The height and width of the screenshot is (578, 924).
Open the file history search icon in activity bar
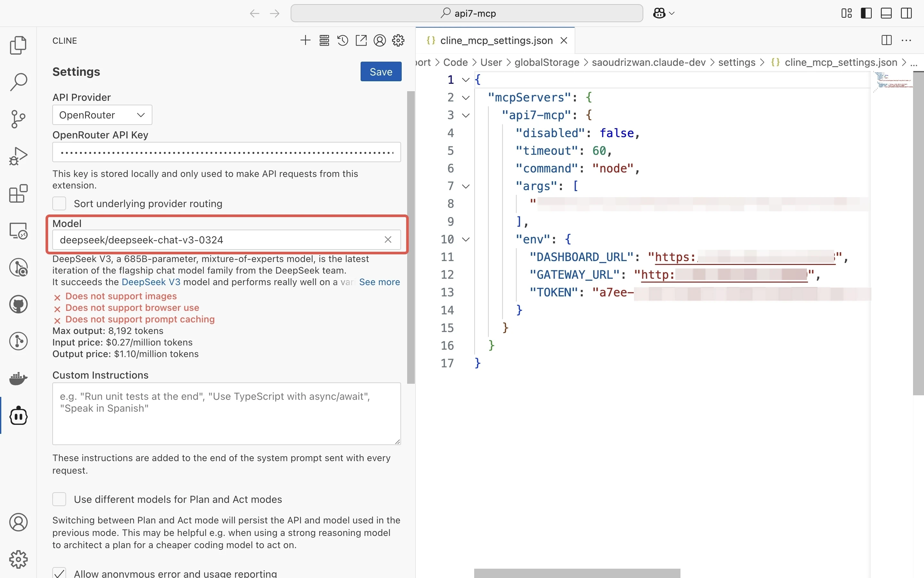coord(18,267)
